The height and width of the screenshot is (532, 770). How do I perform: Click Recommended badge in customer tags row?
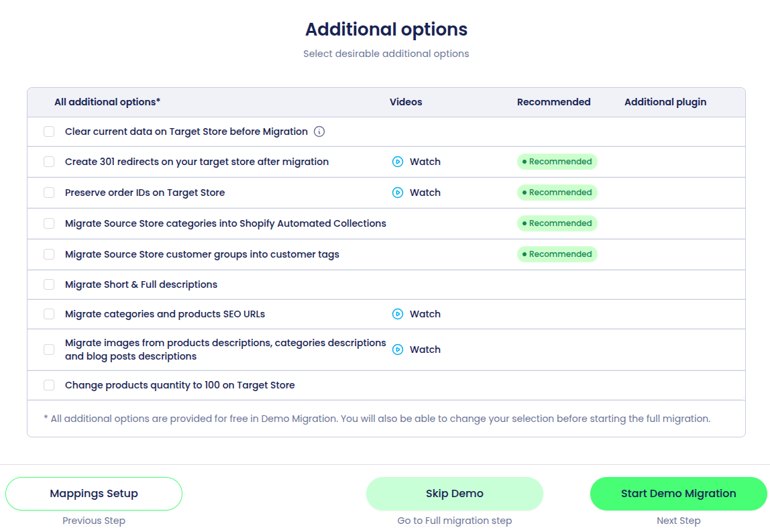coord(557,254)
